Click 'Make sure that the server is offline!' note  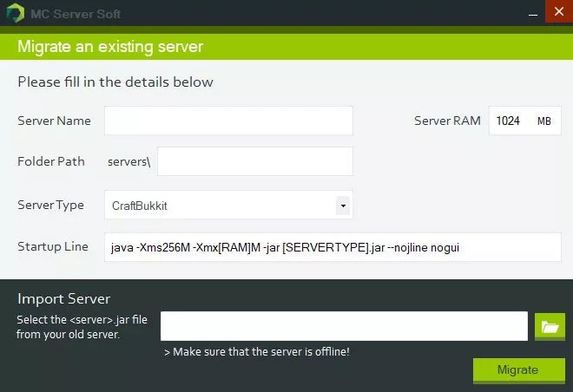tap(257, 352)
